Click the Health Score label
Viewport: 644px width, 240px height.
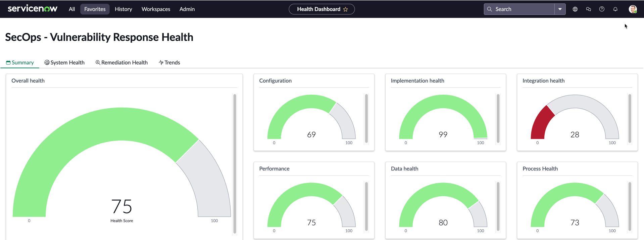(x=121, y=221)
